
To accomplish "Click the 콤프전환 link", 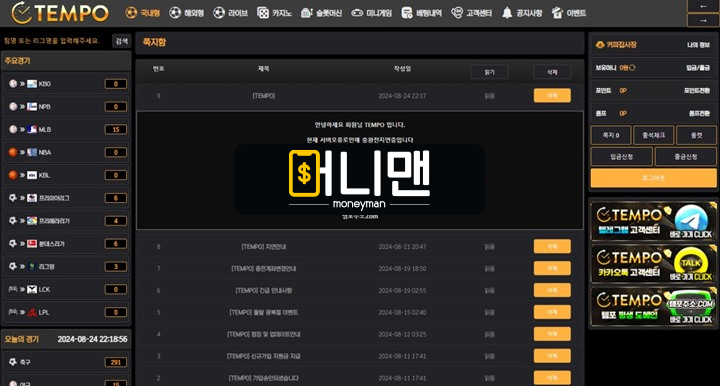I will (699, 113).
